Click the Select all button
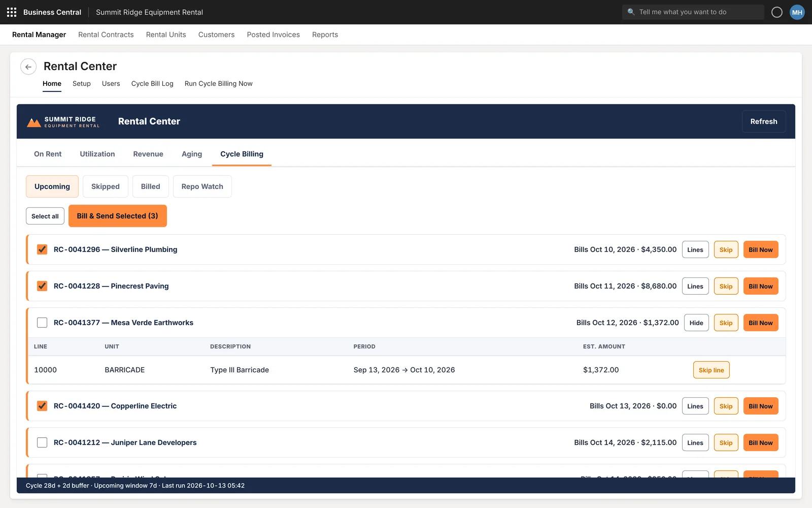 [45, 216]
